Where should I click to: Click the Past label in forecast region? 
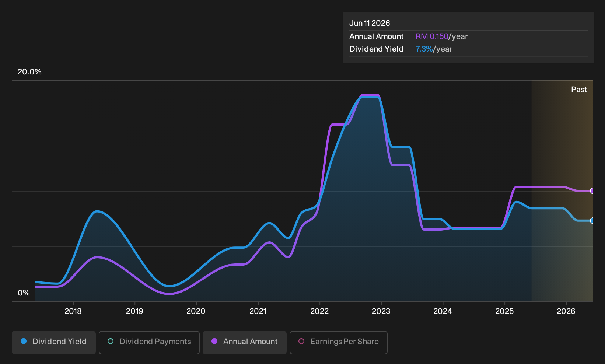click(579, 90)
